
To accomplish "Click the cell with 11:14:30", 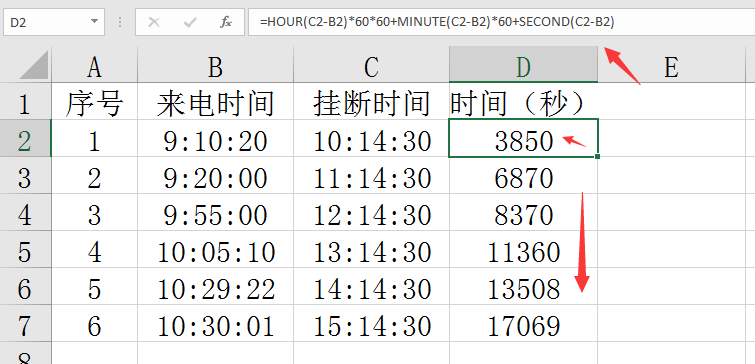I will pos(371,175).
